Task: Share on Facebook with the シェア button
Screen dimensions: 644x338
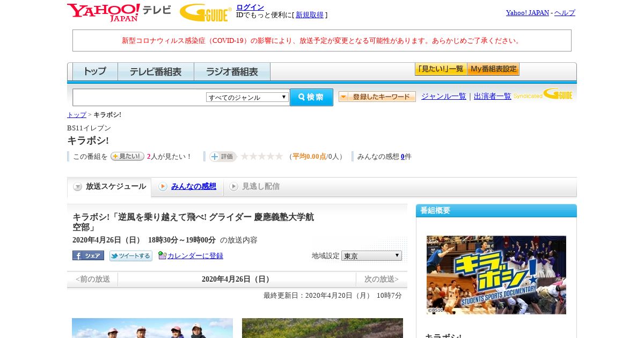Action: click(x=88, y=255)
